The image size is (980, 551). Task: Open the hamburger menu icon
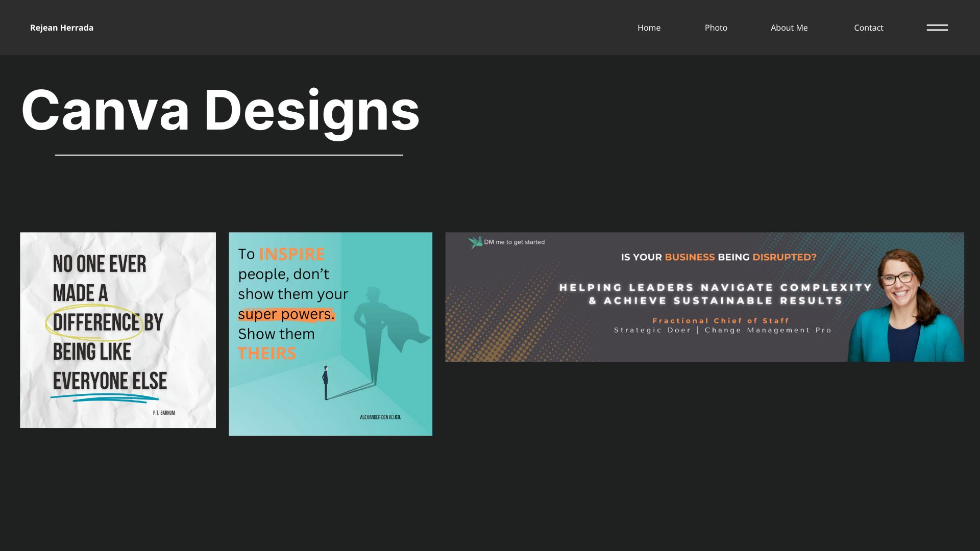coord(937,28)
